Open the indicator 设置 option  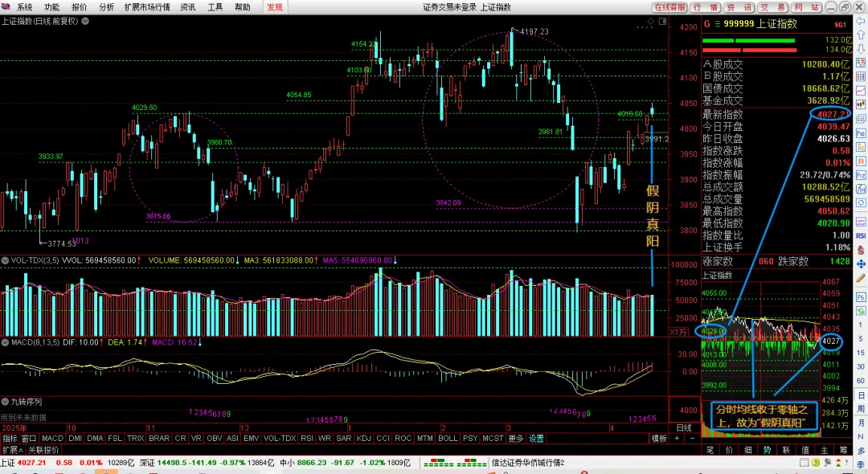tap(536, 438)
